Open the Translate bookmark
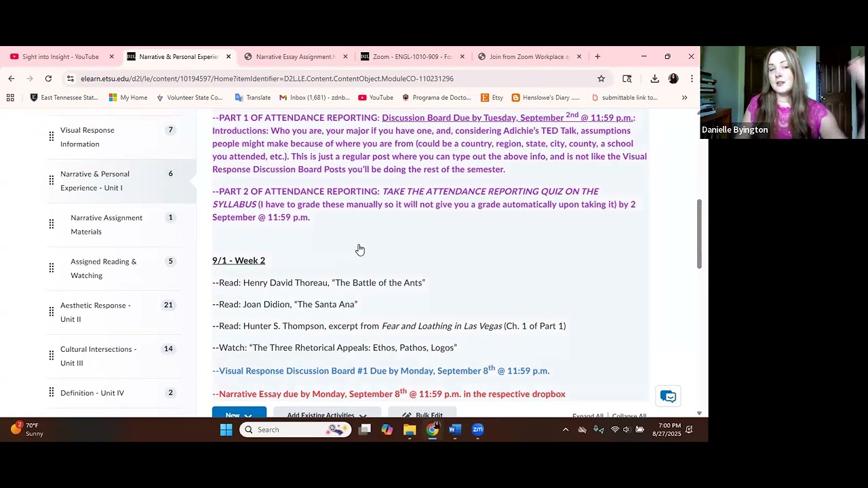868x488 pixels. pyautogui.click(x=252, y=98)
